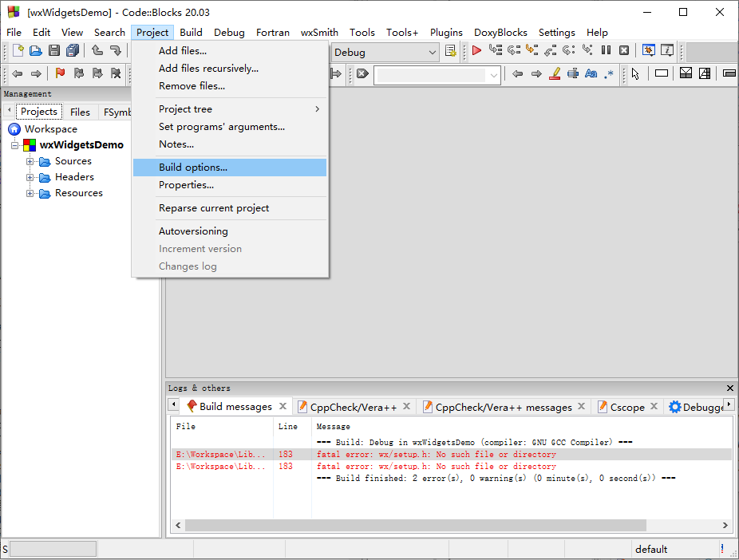Start debugging with the red play icon
This screenshot has width=739, height=560.
point(476,50)
